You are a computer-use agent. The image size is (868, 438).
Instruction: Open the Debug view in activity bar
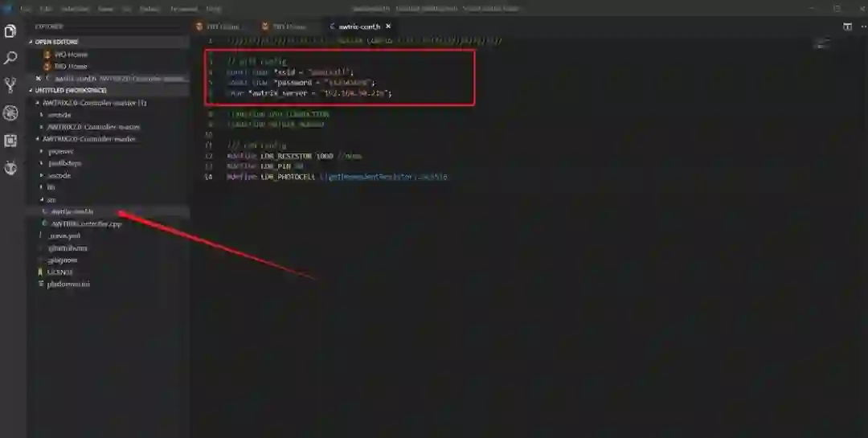tap(10, 113)
